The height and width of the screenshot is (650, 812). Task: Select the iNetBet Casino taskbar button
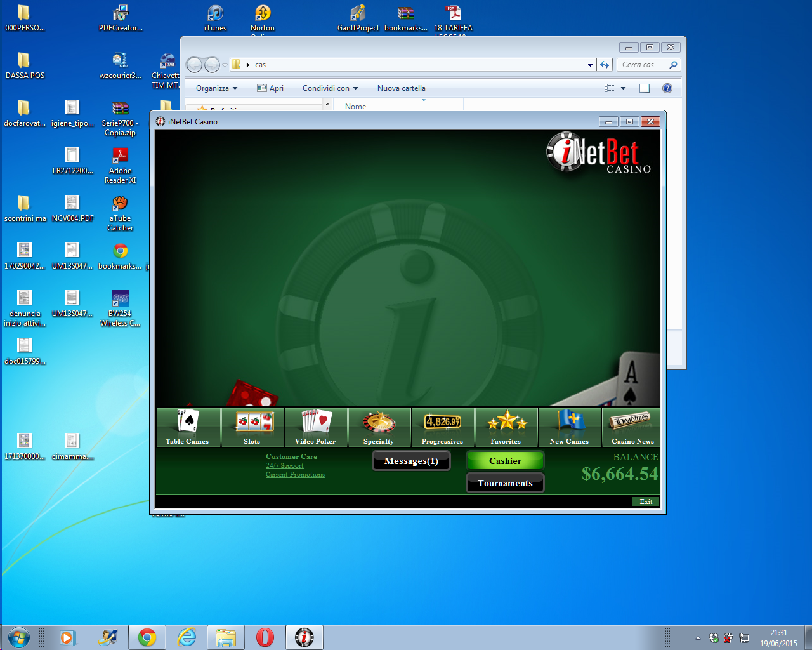point(304,637)
